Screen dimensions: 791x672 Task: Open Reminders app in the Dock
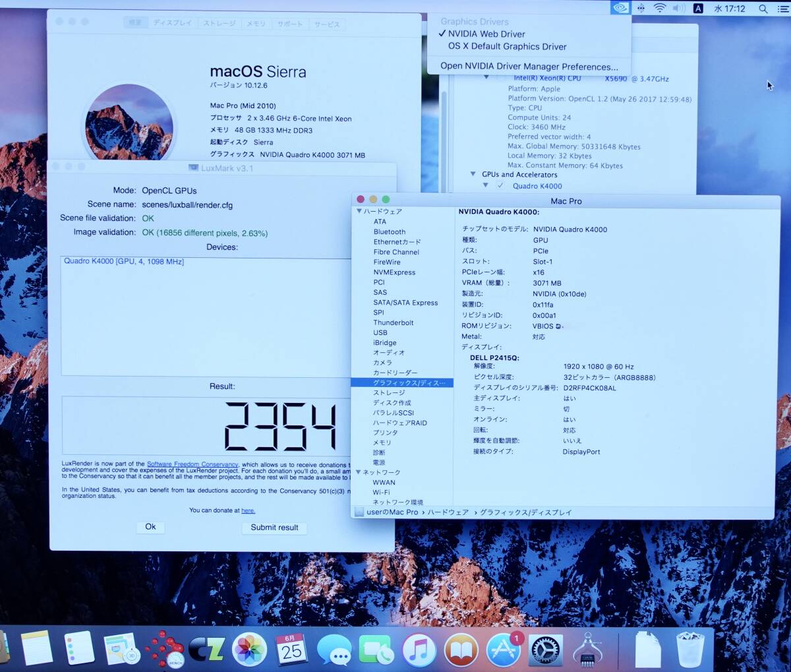(80, 648)
